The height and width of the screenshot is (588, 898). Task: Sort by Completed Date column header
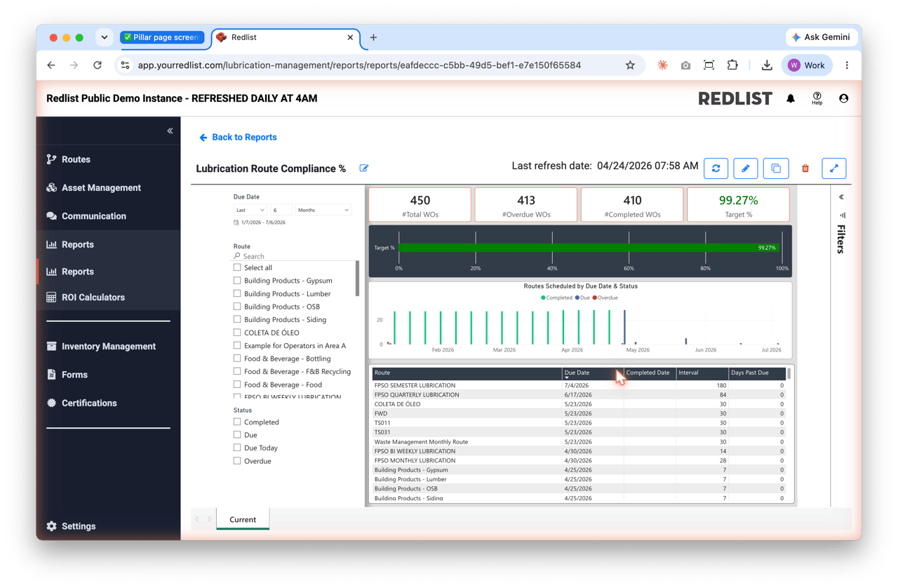click(x=650, y=373)
